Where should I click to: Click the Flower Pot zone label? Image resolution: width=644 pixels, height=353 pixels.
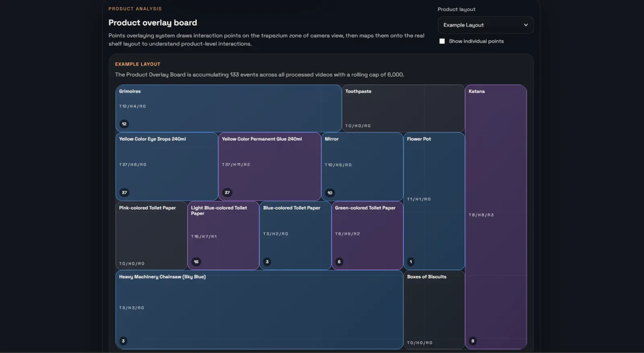pyautogui.click(x=419, y=139)
